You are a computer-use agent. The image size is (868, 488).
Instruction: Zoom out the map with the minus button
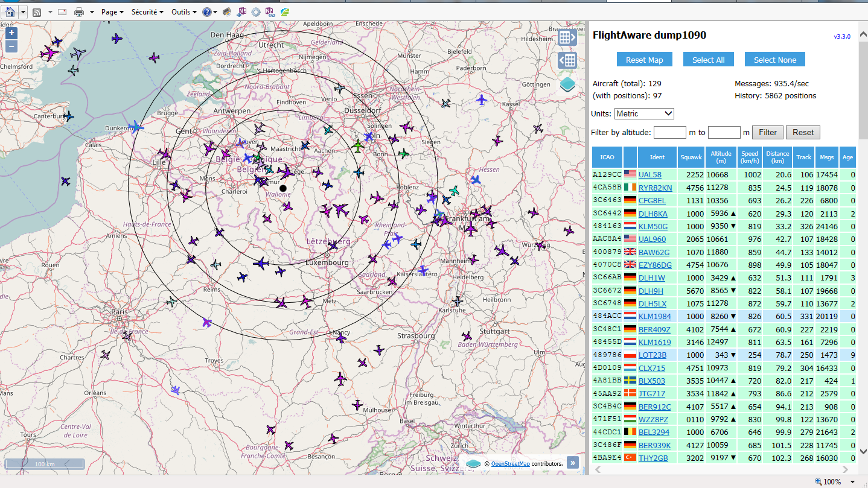[x=11, y=46]
